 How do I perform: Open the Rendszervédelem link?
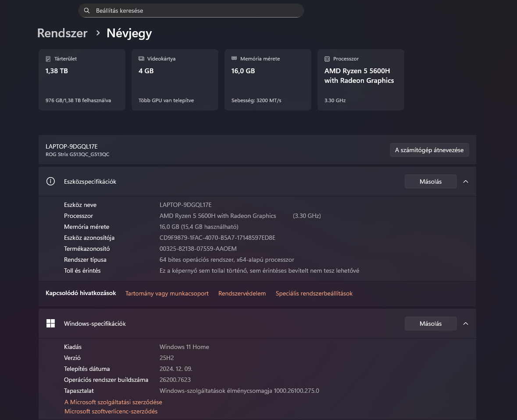coord(242,293)
